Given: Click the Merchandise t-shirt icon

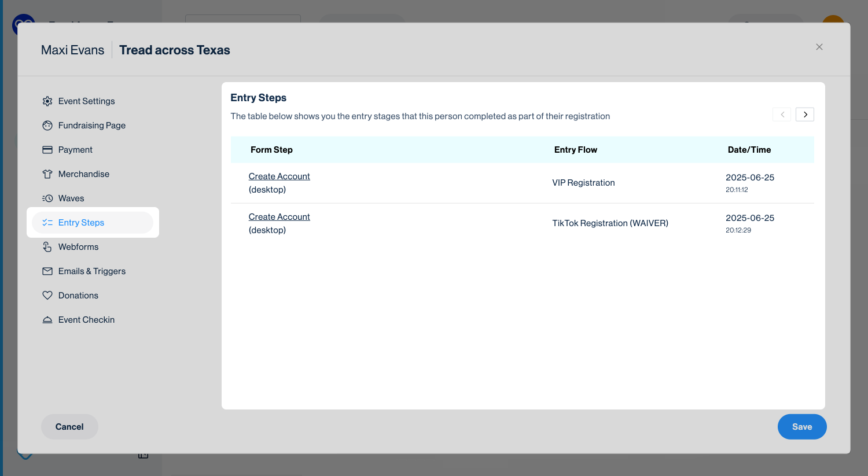Looking at the screenshot, I should tap(47, 174).
